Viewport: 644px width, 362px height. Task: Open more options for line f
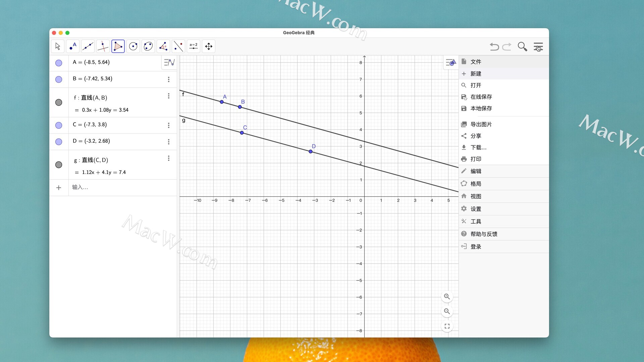tap(169, 96)
